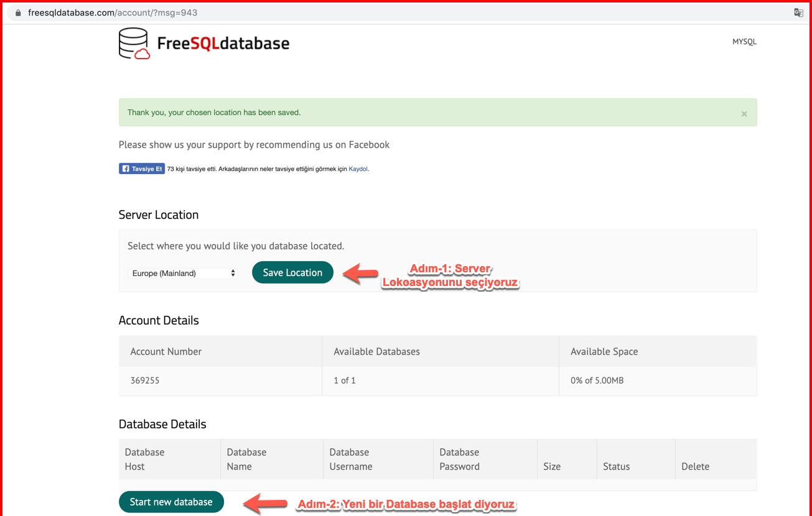The height and width of the screenshot is (516, 812).
Task: Click the Start new database button
Action: [x=171, y=502]
